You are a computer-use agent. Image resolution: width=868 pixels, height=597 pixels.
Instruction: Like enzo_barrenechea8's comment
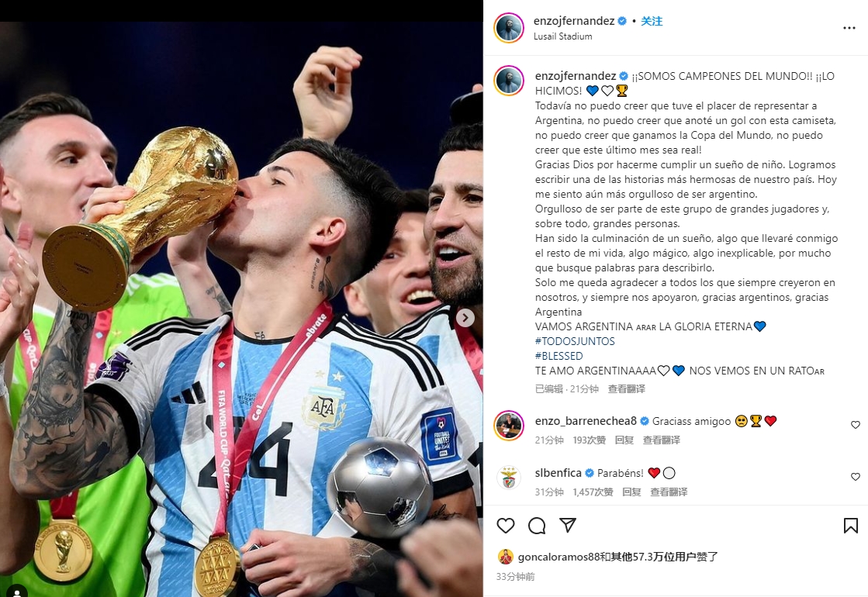[856, 425]
